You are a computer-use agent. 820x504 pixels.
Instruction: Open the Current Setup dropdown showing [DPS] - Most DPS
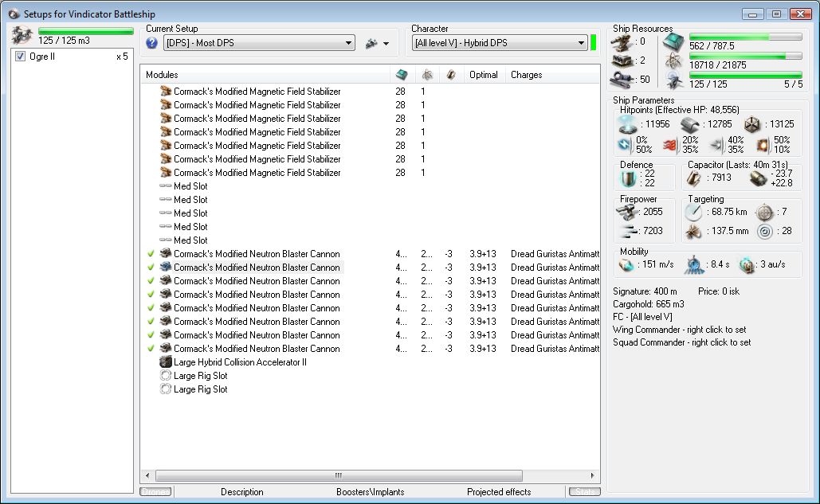point(260,43)
